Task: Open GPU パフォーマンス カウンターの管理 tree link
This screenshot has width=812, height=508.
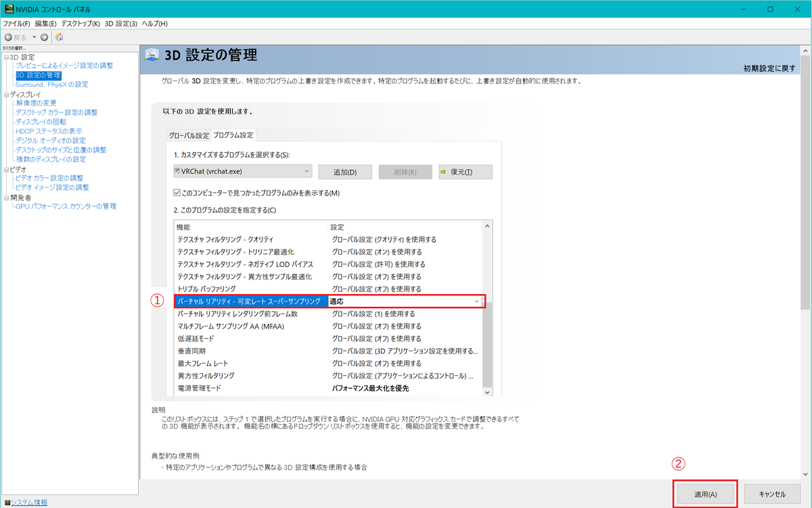Action: pos(66,207)
